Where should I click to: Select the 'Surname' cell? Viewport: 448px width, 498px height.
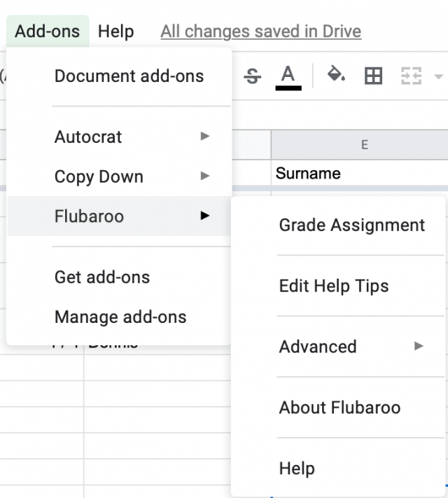click(x=360, y=173)
